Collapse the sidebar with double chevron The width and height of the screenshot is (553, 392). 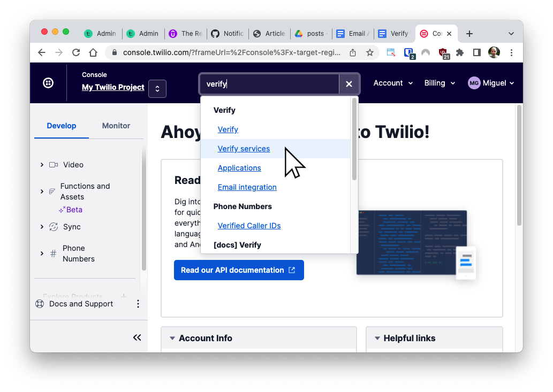pos(137,338)
